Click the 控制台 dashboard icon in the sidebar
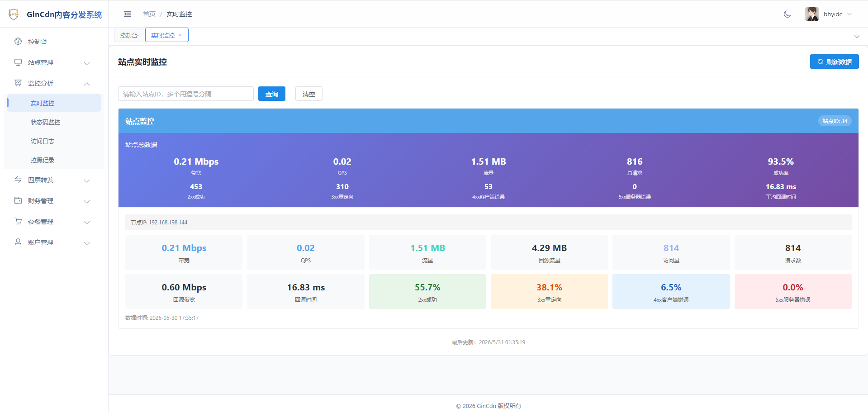868x413 pixels. click(18, 41)
